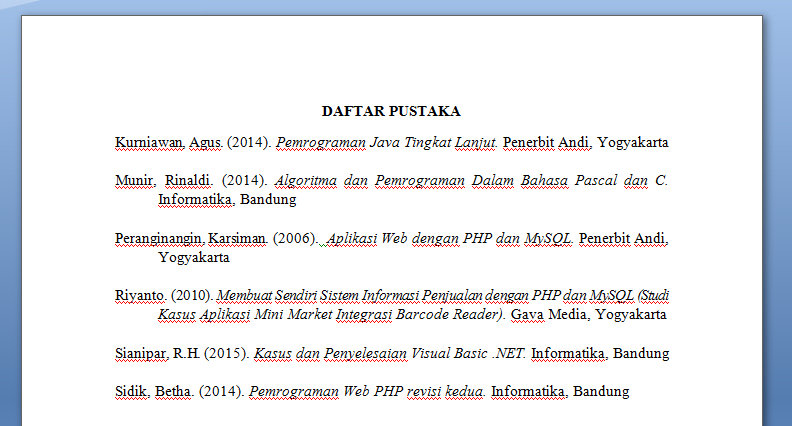Click the author name "Munir, Rinaldi"

164,180
